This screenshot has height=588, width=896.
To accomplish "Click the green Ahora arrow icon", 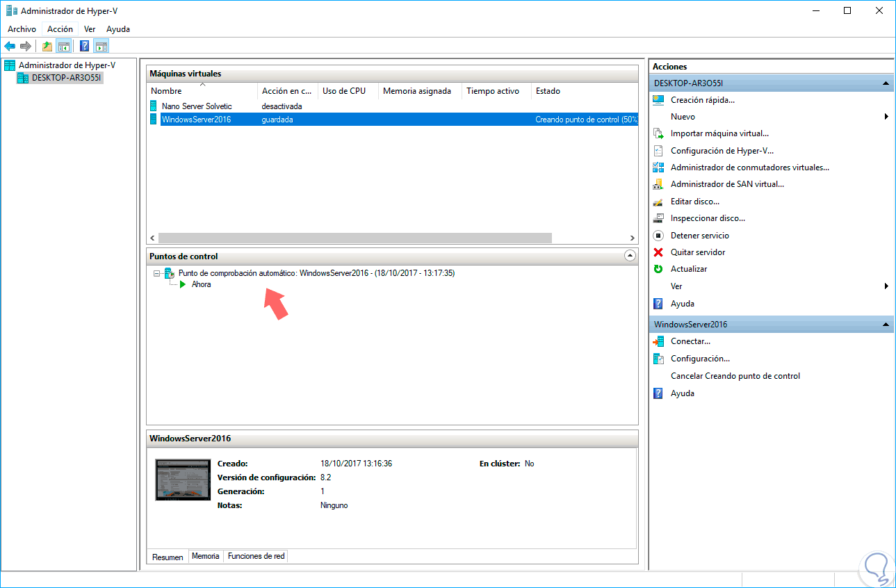I will point(183,284).
